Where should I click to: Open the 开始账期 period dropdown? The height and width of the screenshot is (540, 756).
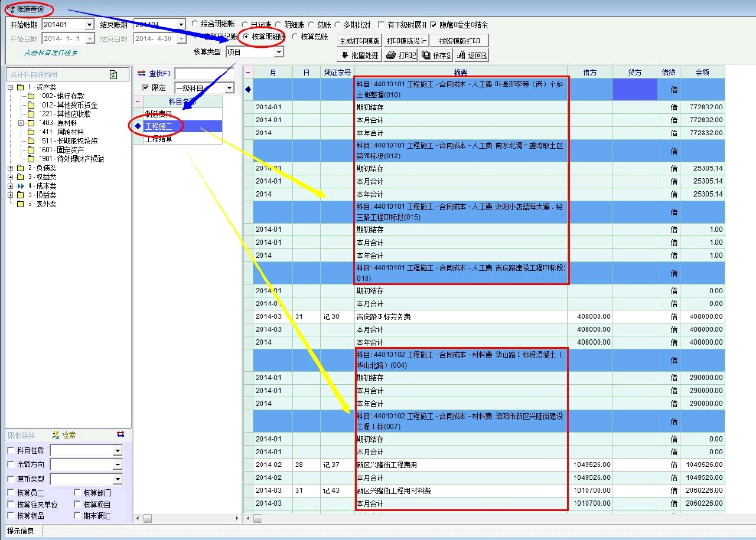89,25
